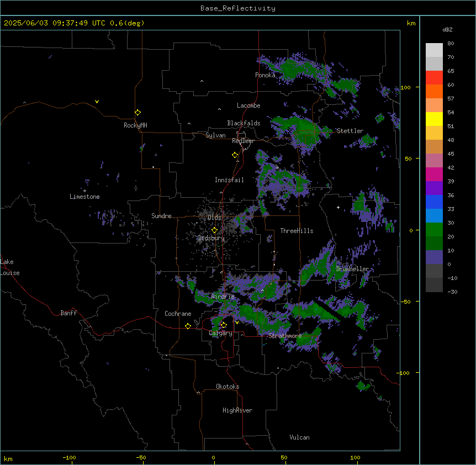Click the Okotoks label
476x465 pixels.
(228, 387)
